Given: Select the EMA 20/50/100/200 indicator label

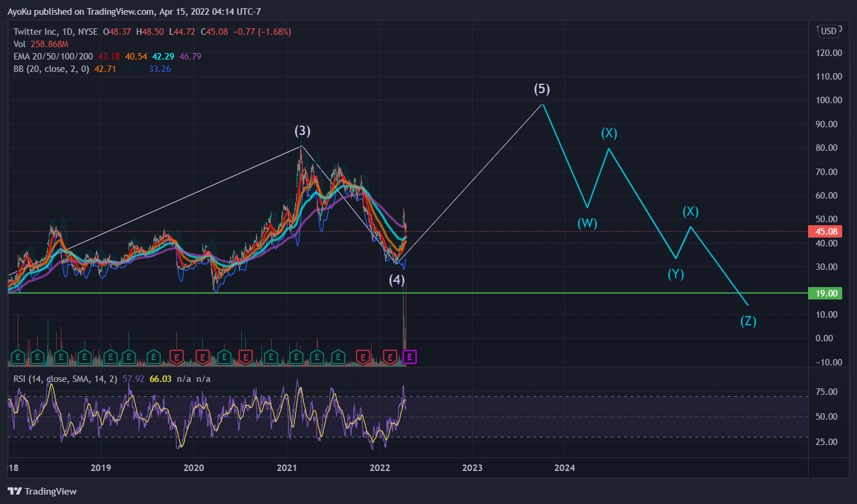Looking at the screenshot, I should pyautogui.click(x=53, y=57).
